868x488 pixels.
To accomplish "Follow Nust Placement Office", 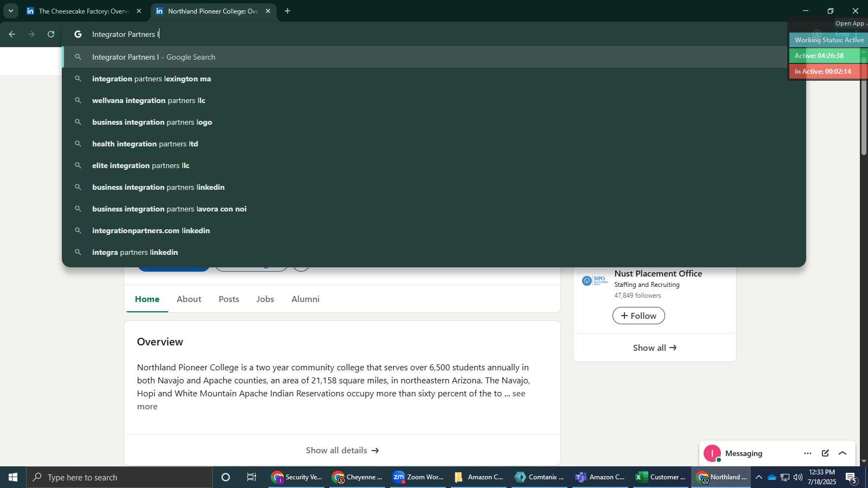I will coord(639,316).
